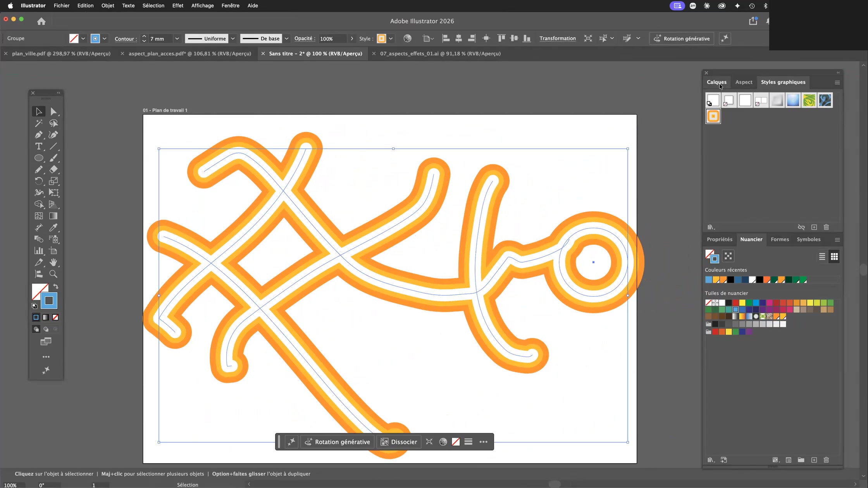Break link to graphic style icon
Image resolution: width=868 pixels, height=488 pixels.
(x=801, y=227)
